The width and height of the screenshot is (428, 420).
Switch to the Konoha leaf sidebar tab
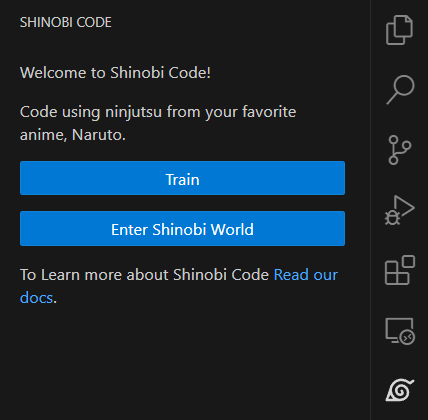coord(400,390)
